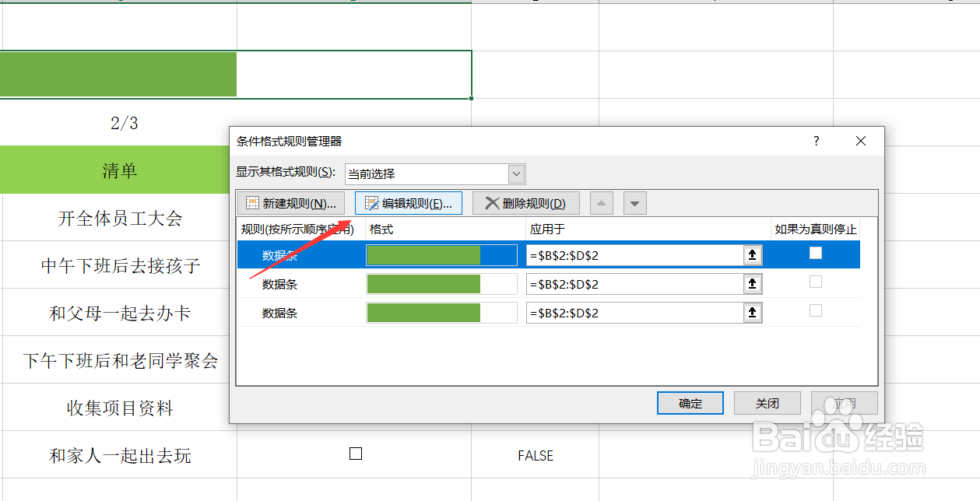This screenshot has height=501, width=980.
Task: Click the 删除规则 X icon
Action: (x=492, y=203)
